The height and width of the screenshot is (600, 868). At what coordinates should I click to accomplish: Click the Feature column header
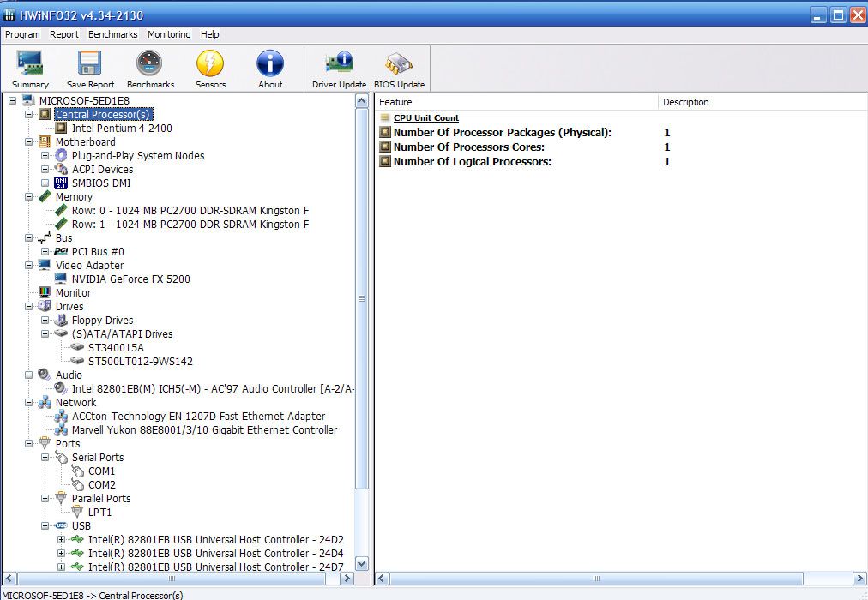tap(515, 102)
